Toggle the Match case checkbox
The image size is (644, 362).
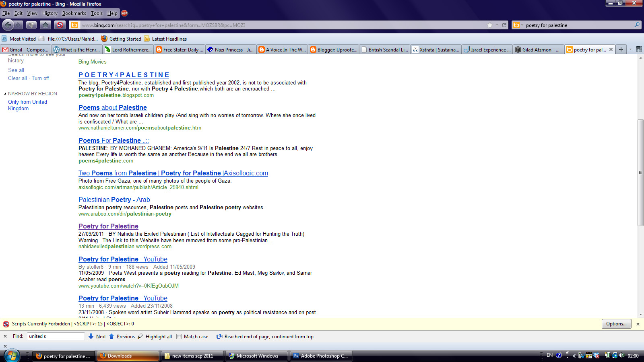179,337
